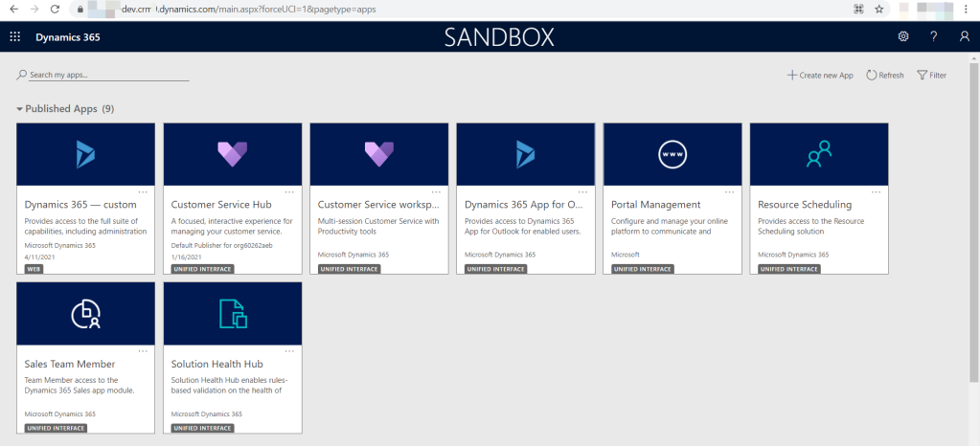Viewport: 980px width, 446px height.
Task: Click the 1/16/2021 date text
Action: click(185, 256)
